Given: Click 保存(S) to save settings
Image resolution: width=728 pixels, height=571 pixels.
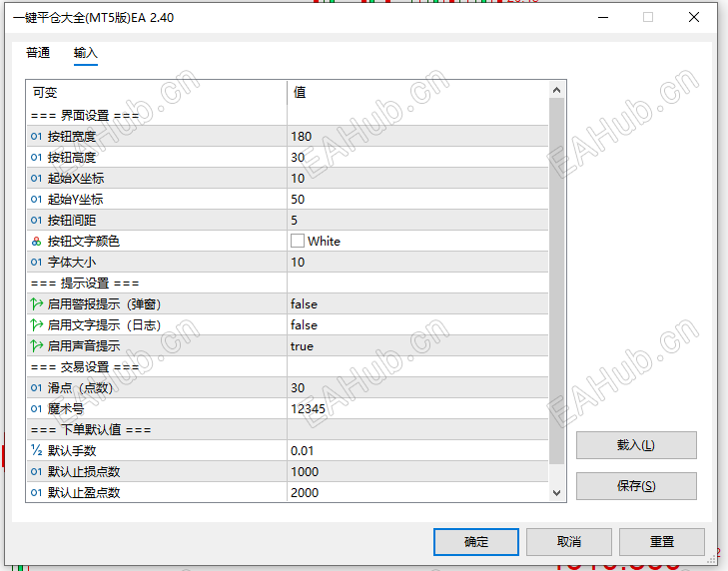Looking at the screenshot, I should [x=636, y=486].
